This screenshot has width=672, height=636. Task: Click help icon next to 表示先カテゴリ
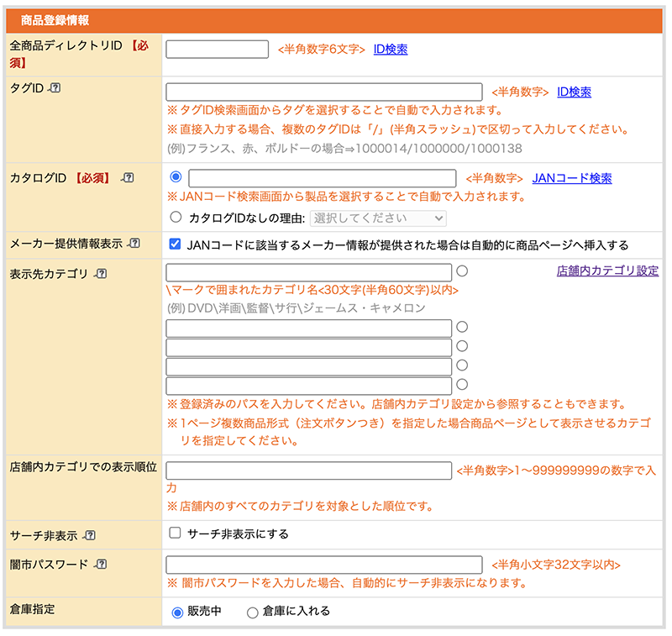coord(102,274)
